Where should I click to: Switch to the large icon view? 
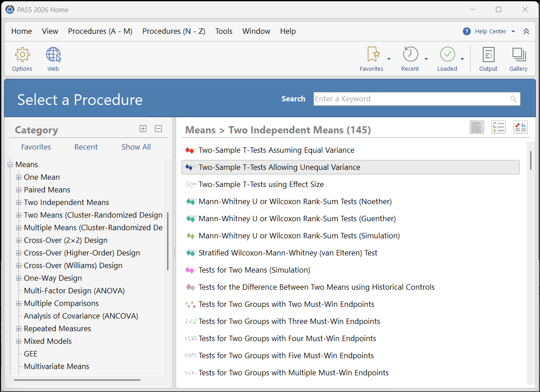[x=521, y=128]
